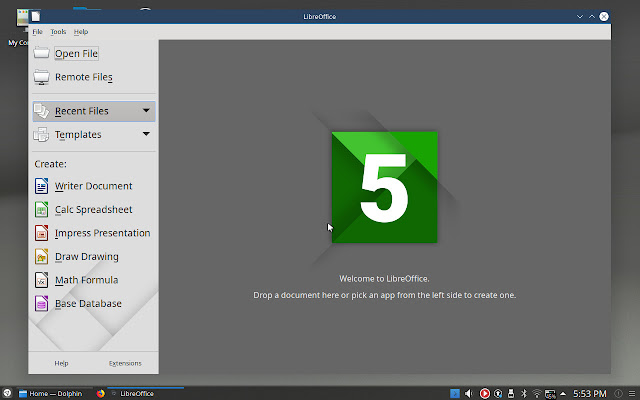
Task: Open the Tools menu
Action: 58,31
